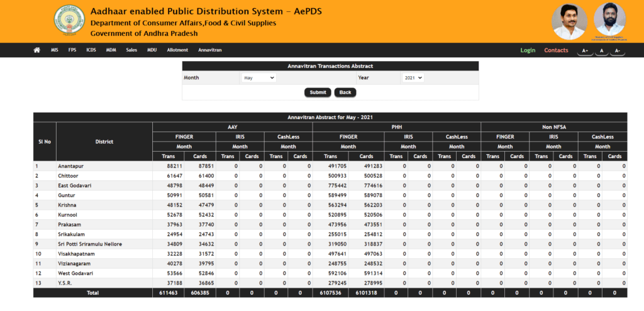644x311 pixels.
Task: Open the FPS menu
Action: [72, 50]
